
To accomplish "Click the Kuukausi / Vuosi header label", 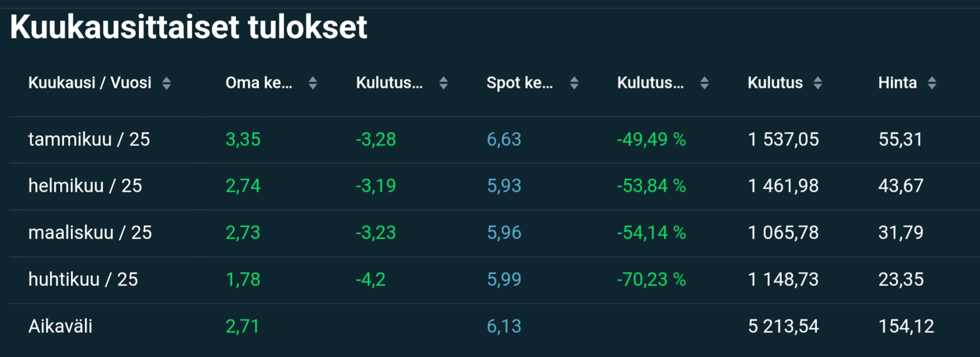I will click(x=90, y=83).
